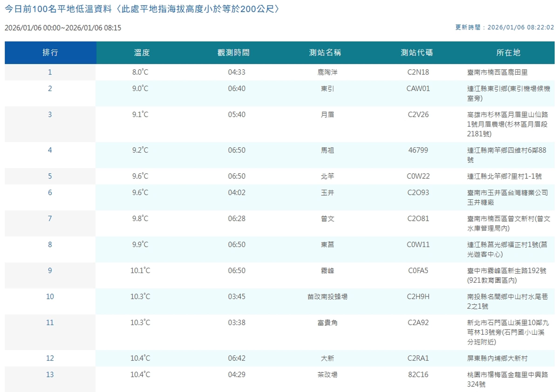This screenshot has width=559, height=392.
Task: Click station code 82C16
Action: click(418, 375)
